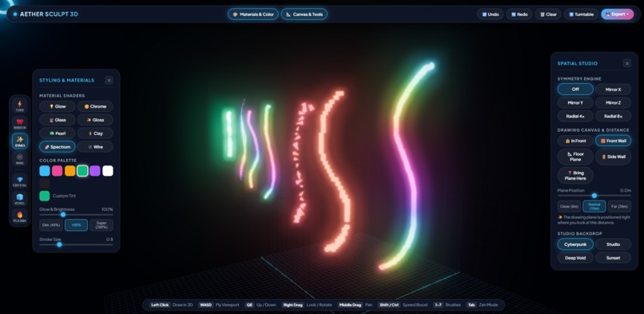The height and width of the screenshot is (314, 644).
Task: Close the Spatial Studio panel
Action: [626, 63]
